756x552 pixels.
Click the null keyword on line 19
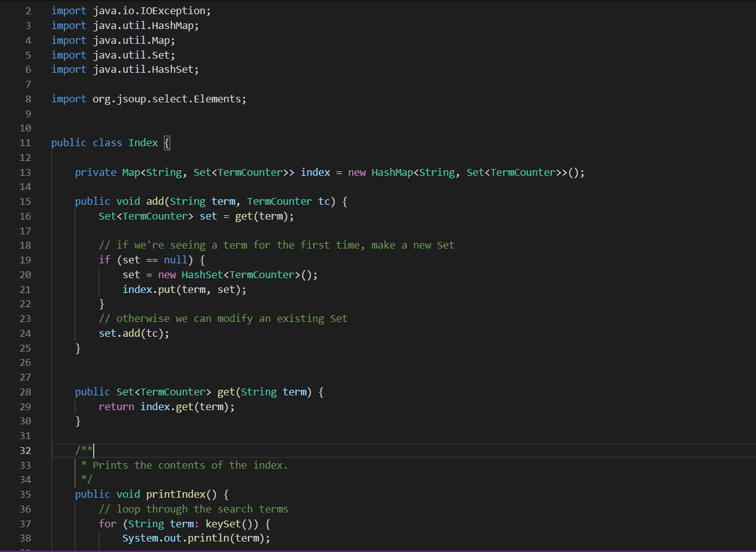point(175,260)
